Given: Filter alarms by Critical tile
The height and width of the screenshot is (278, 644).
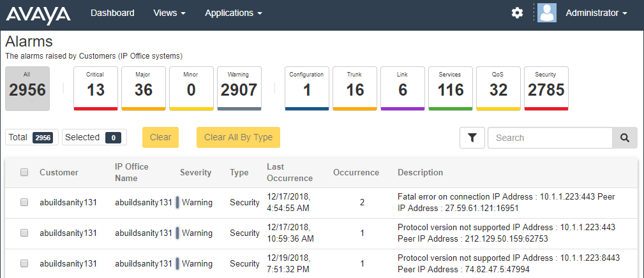Looking at the screenshot, I should (x=96, y=89).
